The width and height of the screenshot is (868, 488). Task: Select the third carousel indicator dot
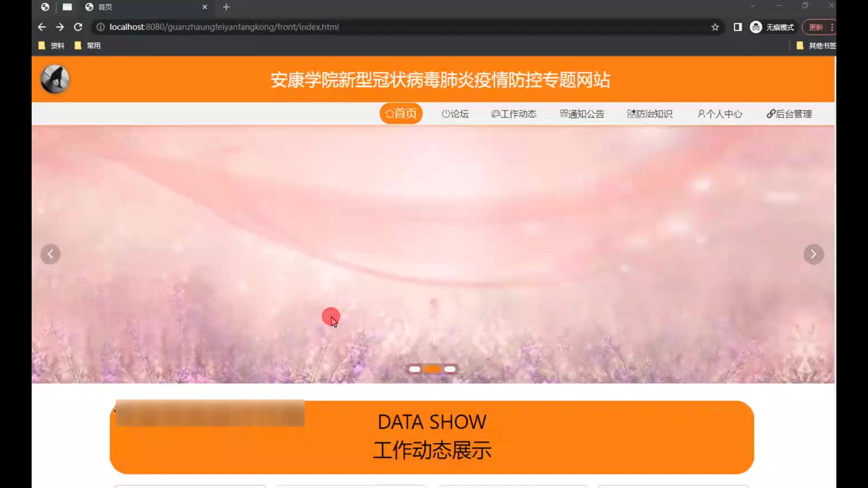tap(450, 369)
